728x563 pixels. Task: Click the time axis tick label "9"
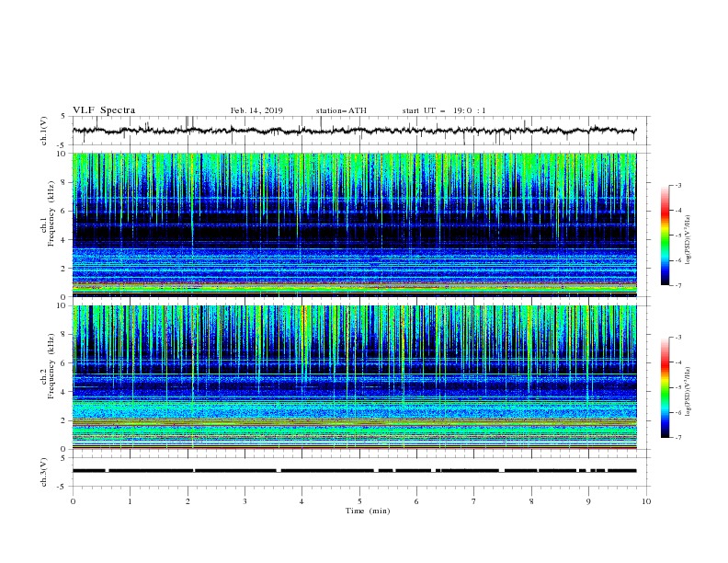pos(588,501)
